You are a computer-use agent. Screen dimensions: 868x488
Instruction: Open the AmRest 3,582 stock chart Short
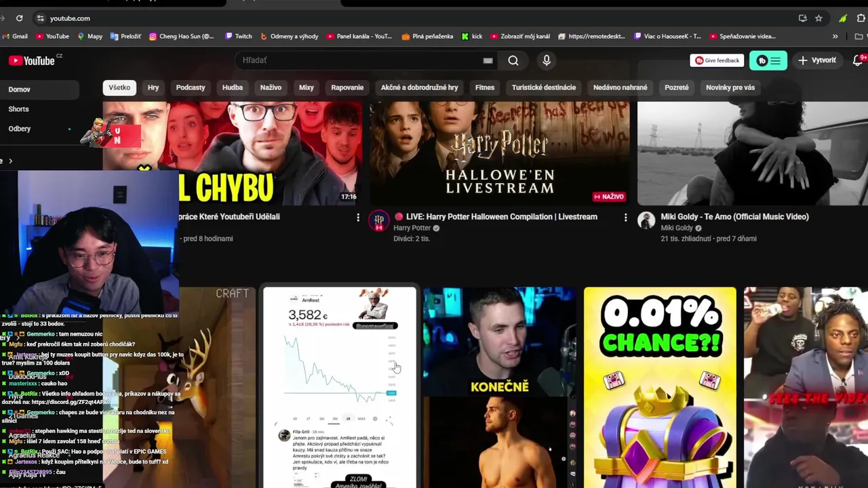coord(340,387)
